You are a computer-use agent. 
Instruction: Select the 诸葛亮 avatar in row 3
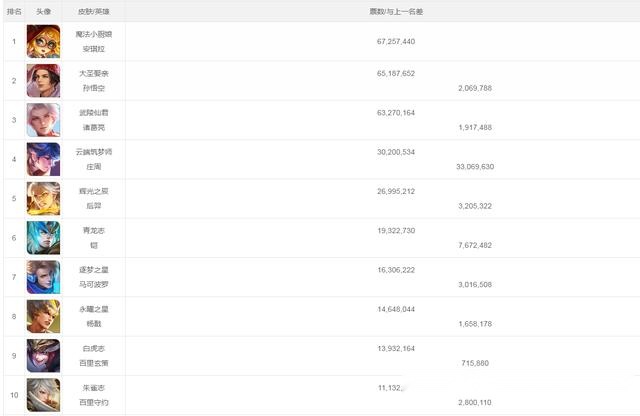[x=43, y=120]
